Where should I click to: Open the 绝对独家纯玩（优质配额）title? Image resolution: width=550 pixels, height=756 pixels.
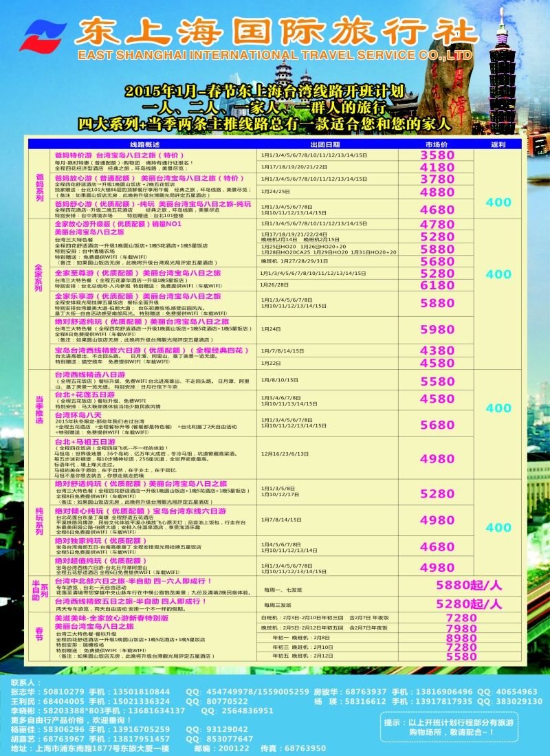coord(100,541)
